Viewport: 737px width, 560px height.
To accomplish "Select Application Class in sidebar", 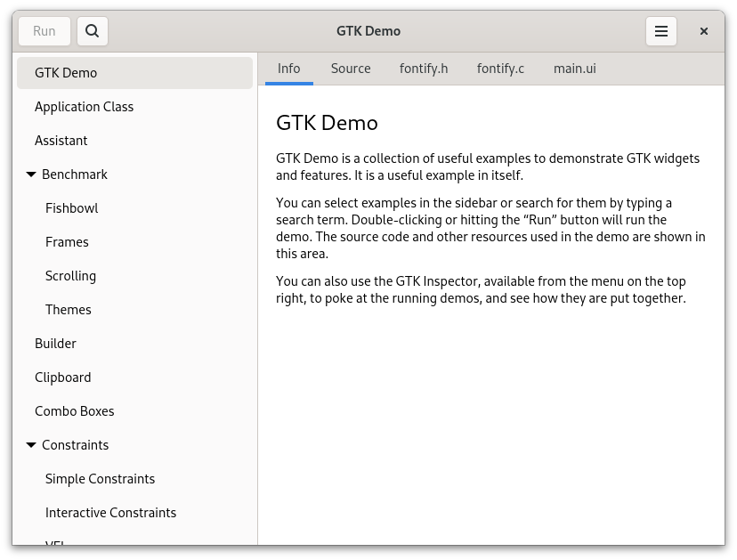I will point(84,107).
